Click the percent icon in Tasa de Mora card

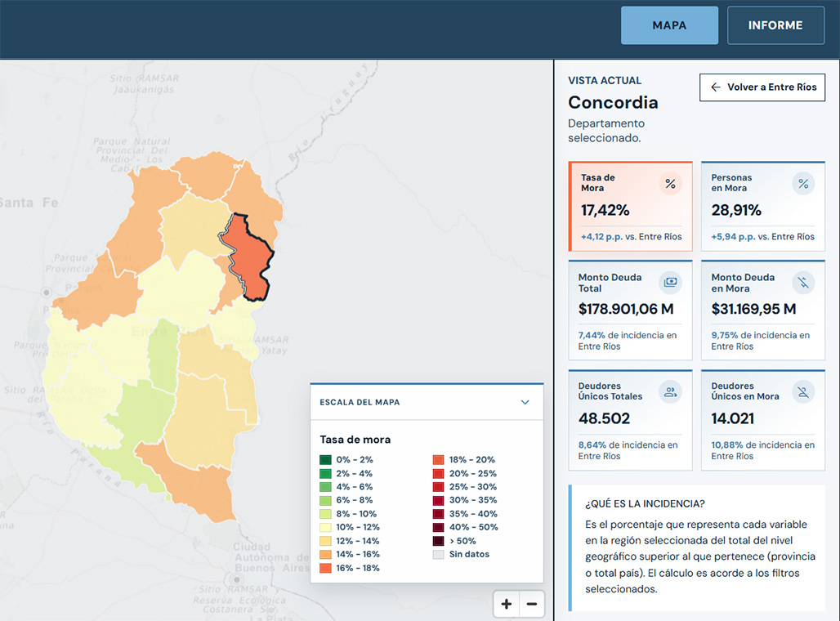tap(670, 184)
